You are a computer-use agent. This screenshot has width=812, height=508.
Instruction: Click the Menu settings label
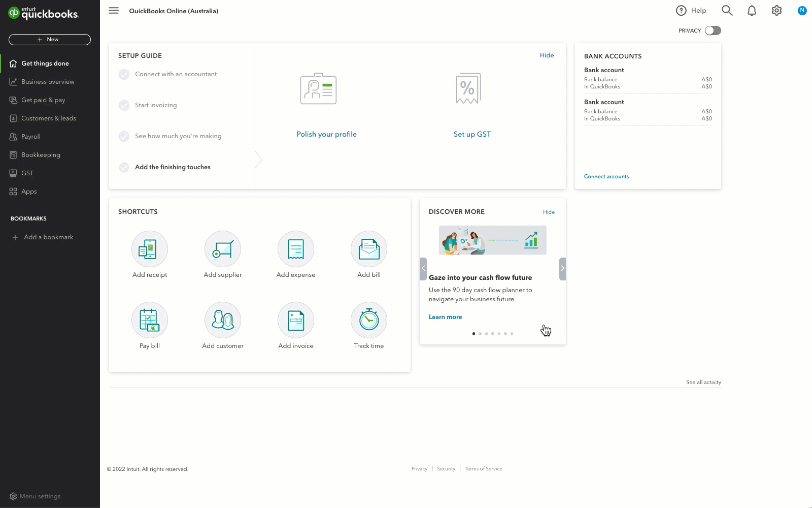tap(40, 496)
